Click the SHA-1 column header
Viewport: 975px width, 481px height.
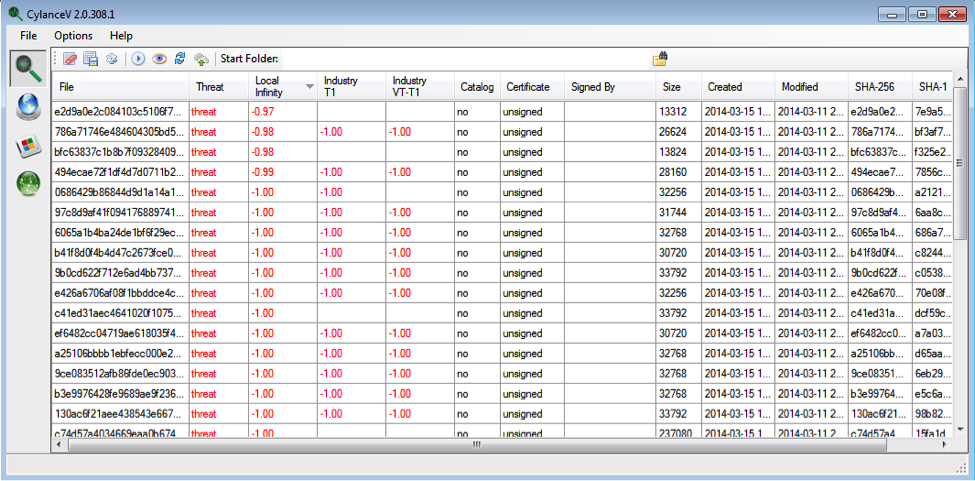(932, 87)
